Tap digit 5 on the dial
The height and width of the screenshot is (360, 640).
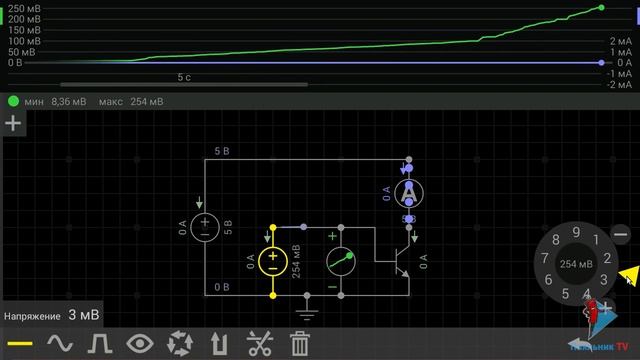tap(565, 293)
